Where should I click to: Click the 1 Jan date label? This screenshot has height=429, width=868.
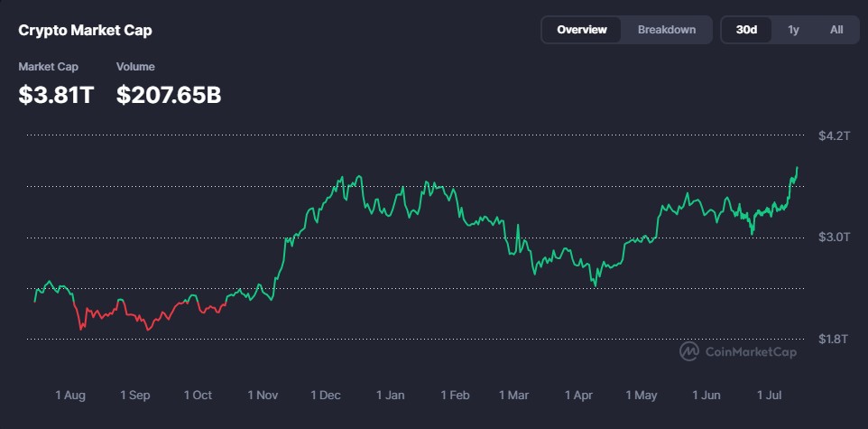pos(391,396)
